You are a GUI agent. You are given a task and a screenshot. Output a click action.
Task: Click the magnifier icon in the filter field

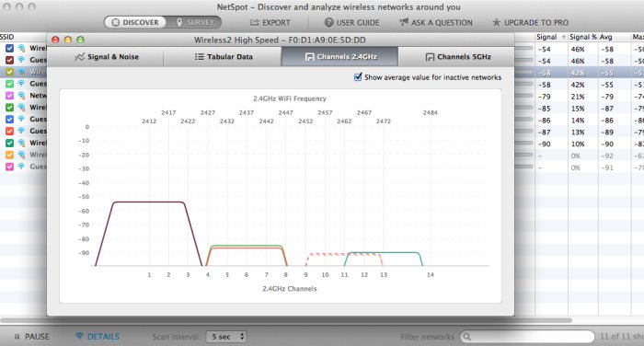click(x=467, y=337)
